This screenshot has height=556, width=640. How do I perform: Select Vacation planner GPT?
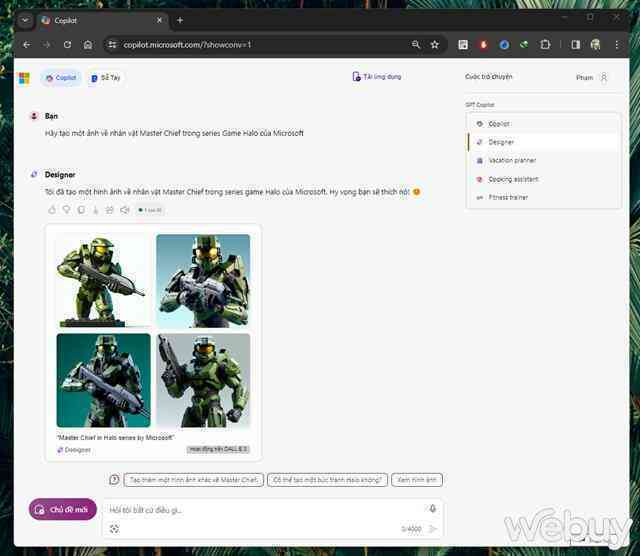543,160
